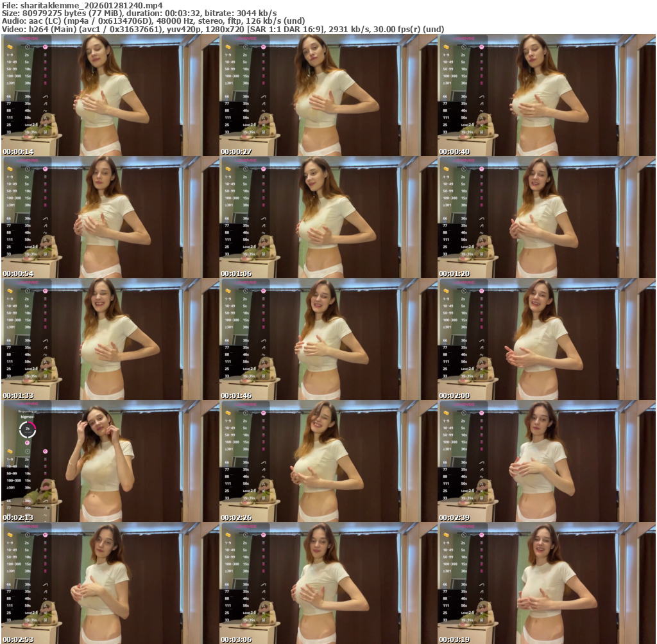657x644 pixels.
Task: Click the 00:03:19 timestamp label
Action: point(454,640)
